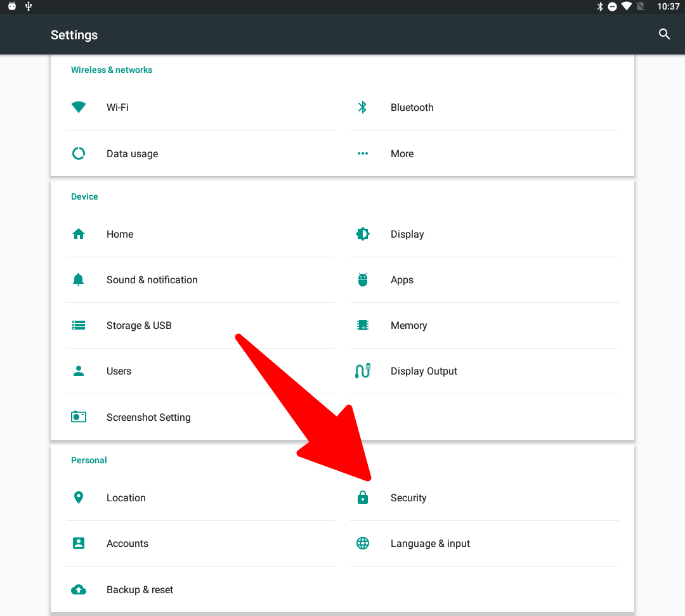The width and height of the screenshot is (685, 616).
Task: Open Sound & notification settings
Action: [x=200, y=279]
